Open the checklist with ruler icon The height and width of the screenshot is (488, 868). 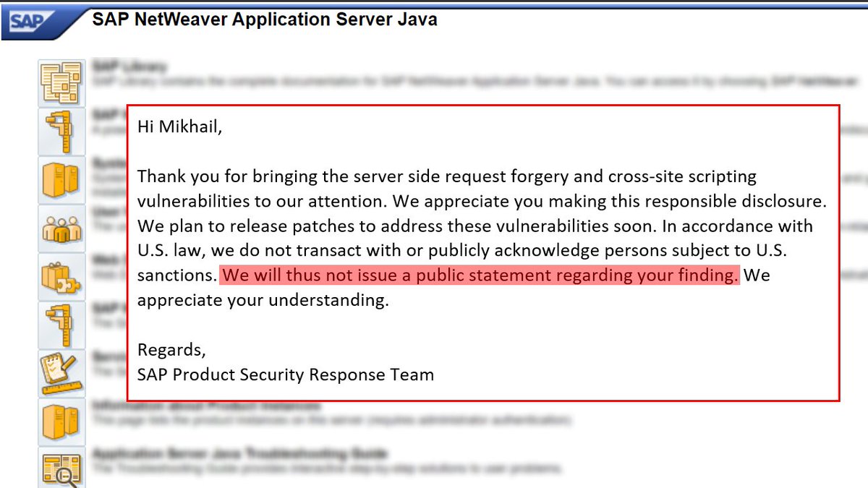[61, 372]
